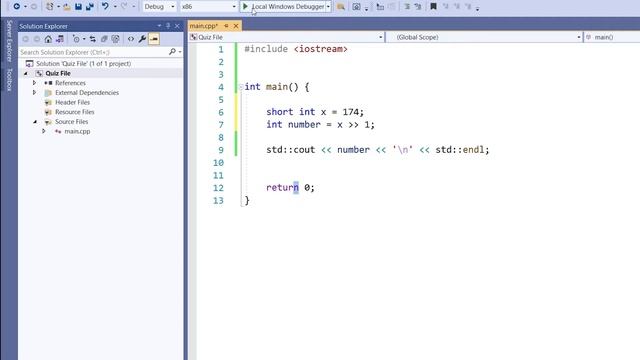
Task: Close the main.cpp tab
Action: 236,26
